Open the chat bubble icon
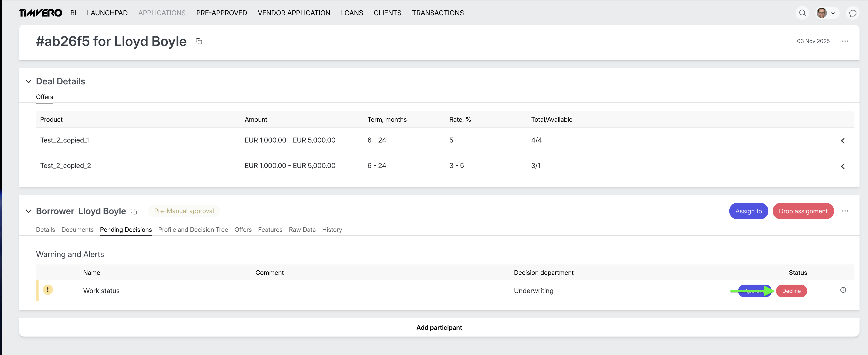The width and height of the screenshot is (868, 355). [853, 13]
